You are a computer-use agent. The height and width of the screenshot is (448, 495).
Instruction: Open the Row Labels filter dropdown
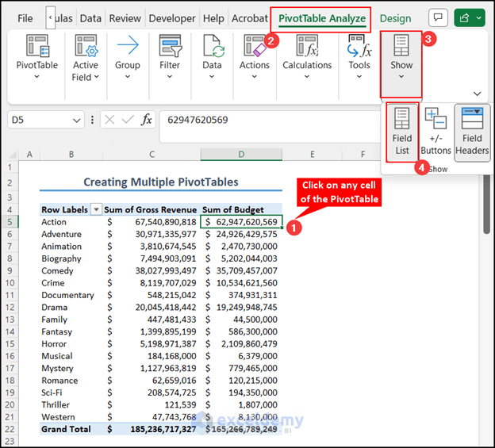click(96, 210)
